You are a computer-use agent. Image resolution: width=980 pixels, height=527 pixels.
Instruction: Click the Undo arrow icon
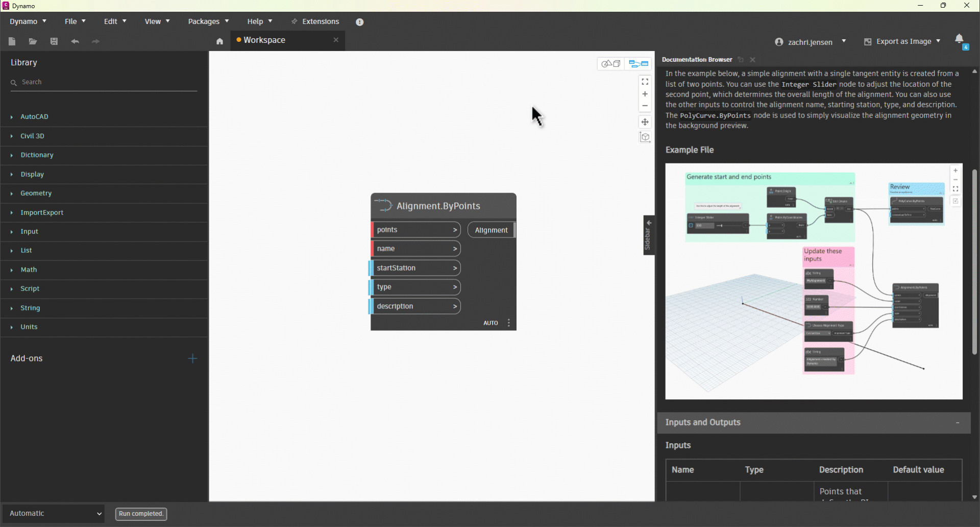[75, 41]
